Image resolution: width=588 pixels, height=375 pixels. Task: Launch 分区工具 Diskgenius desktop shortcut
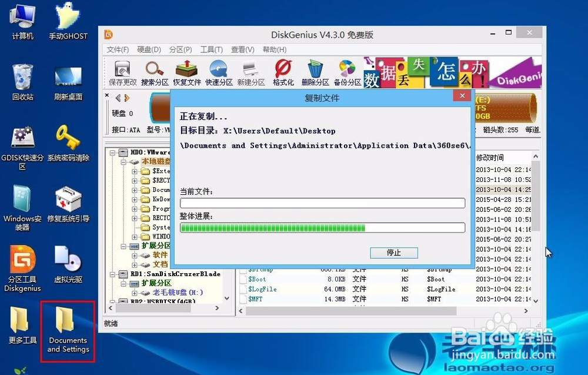click(22, 268)
